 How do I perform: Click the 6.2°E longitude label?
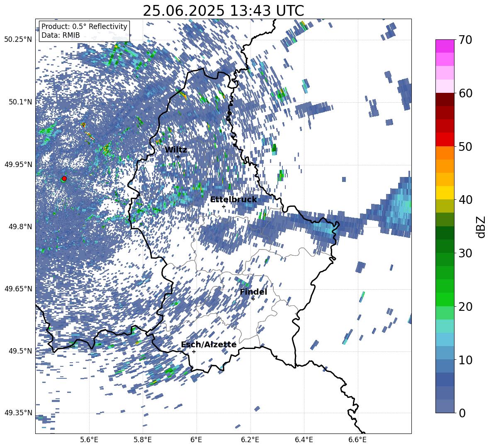(250, 440)
